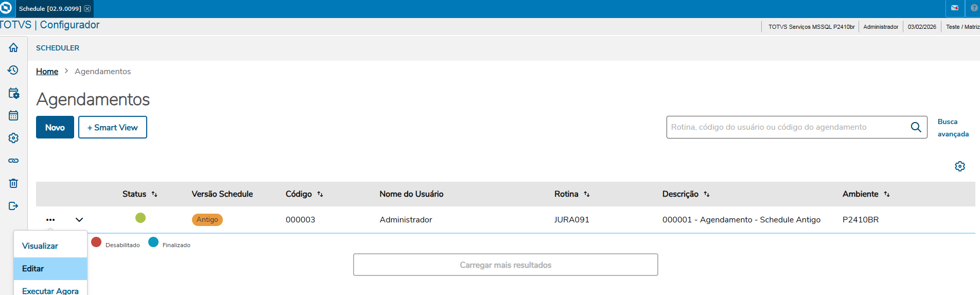Screen dimensions: 980x295
Task: Click the SCHEDULER header label
Action: (x=58, y=48)
